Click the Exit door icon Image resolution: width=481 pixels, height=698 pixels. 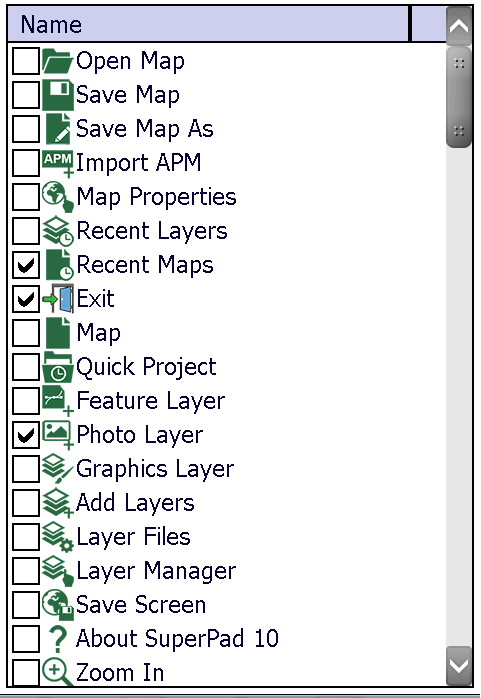(57, 298)
